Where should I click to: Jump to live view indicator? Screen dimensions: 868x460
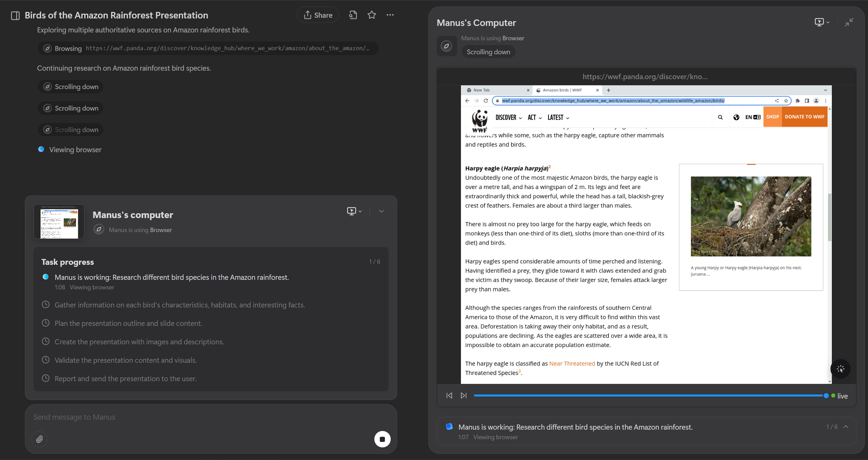pos(839,396)
